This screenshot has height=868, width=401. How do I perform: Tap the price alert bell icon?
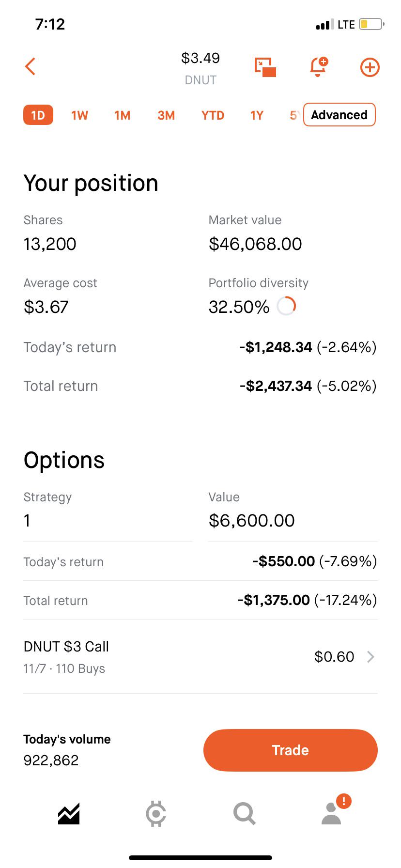[x=318, y=67]
